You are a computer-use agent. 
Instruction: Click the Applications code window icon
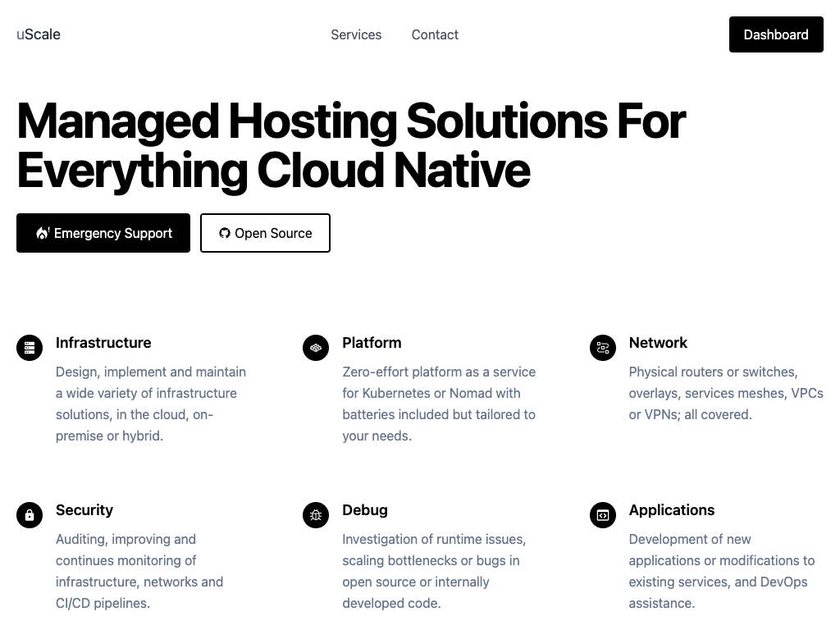pyautogui.click(x=603, y=515)
